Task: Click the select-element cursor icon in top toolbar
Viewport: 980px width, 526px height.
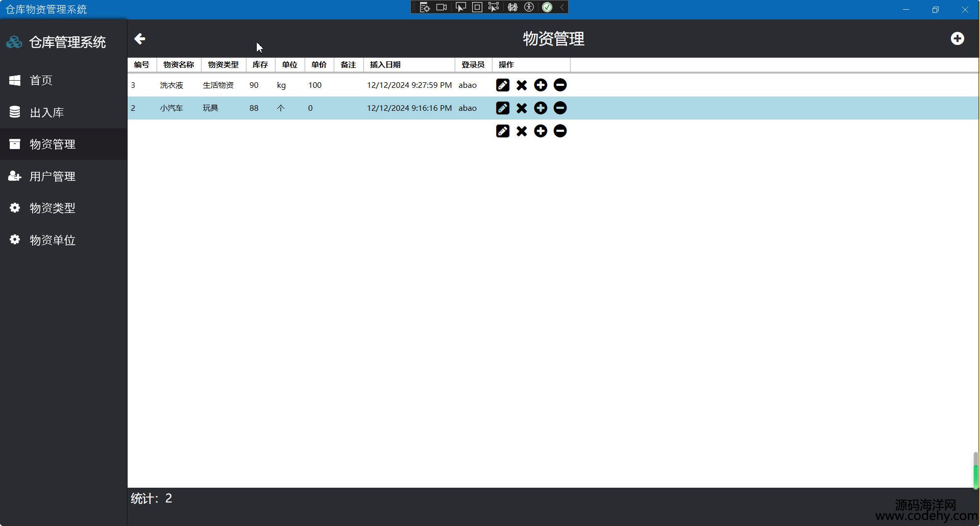Action: pyautogui.click(x=460, y=7)
